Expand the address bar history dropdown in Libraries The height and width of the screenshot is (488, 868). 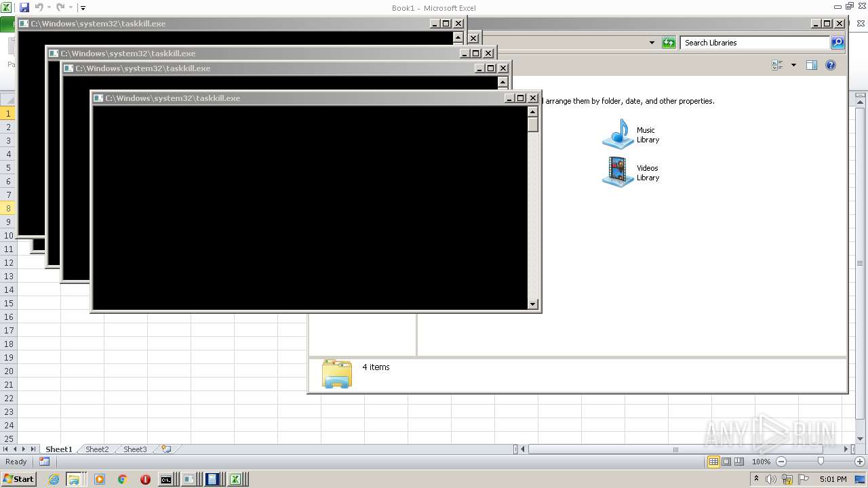(652, 43)
